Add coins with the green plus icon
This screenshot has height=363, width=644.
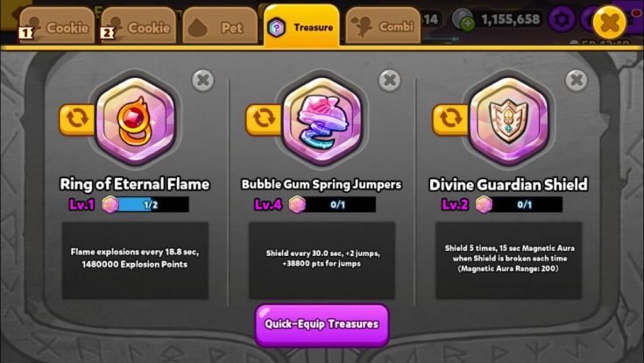pos(467,25)
